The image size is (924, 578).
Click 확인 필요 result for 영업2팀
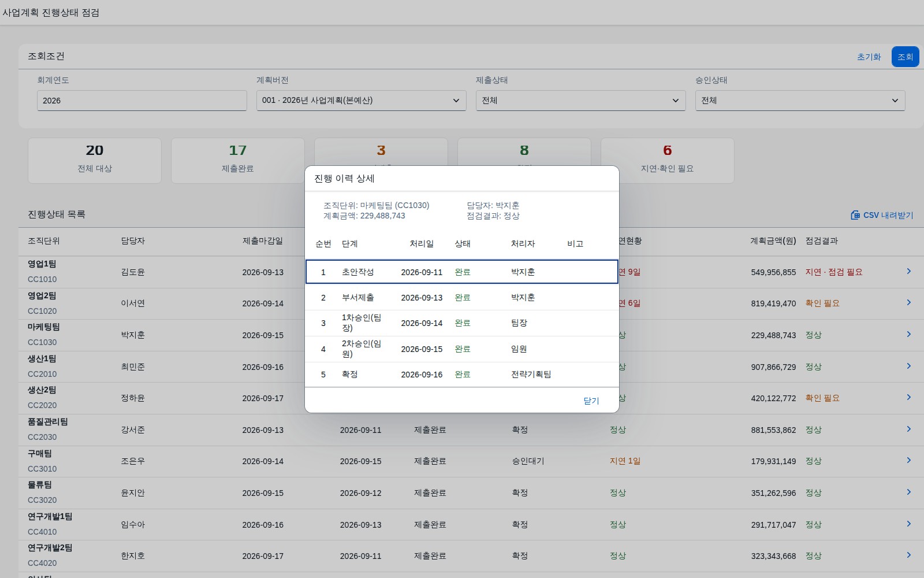822,303
